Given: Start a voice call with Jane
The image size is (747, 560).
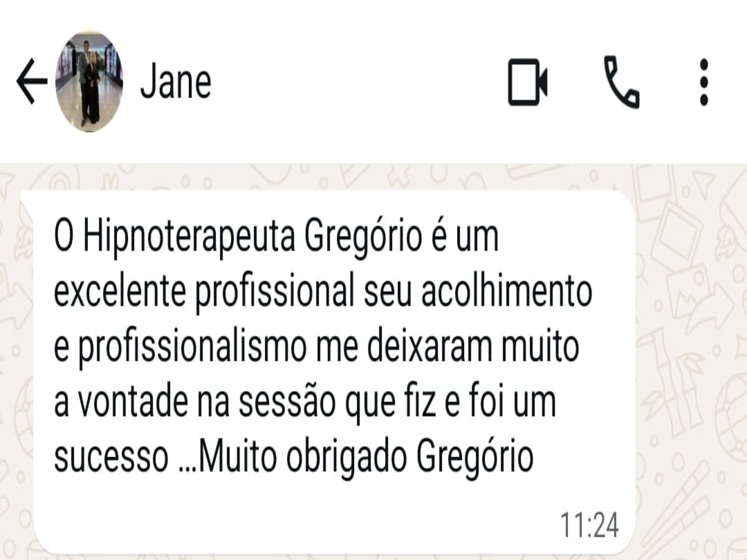Looking at the screenshot, I should (x=622, y=82).
